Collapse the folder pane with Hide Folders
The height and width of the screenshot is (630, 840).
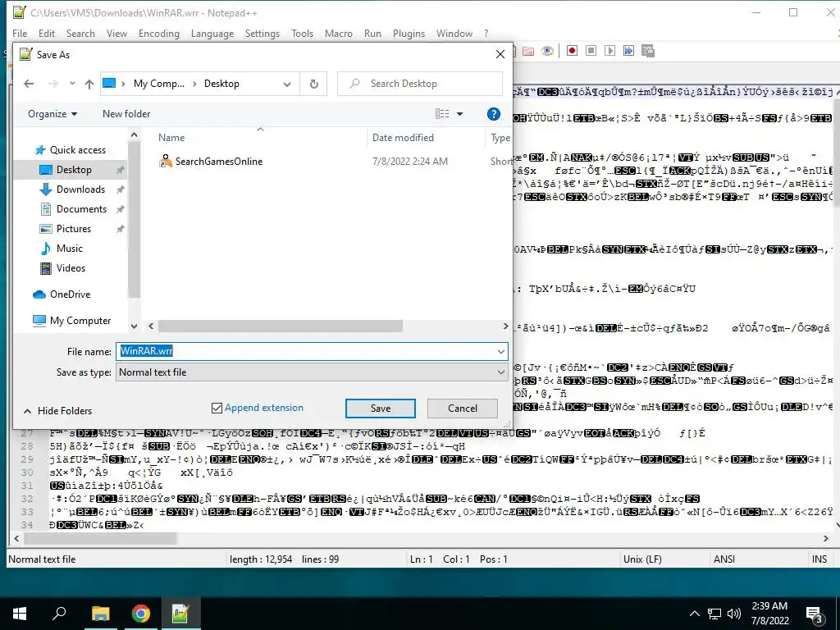tap(58, 411)
